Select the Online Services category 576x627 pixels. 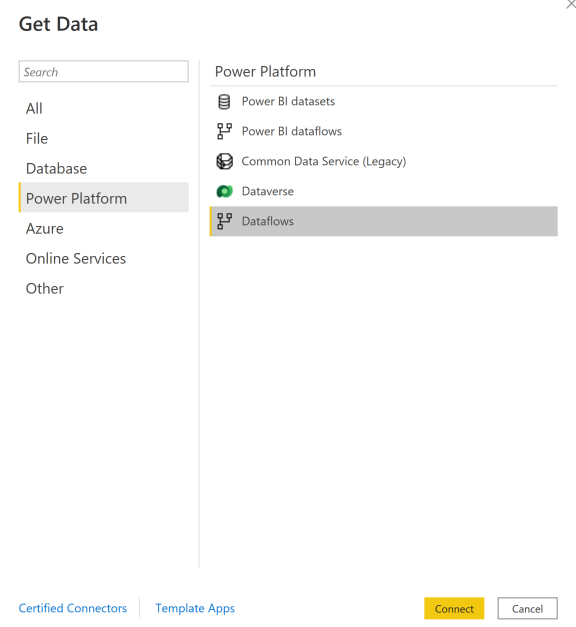coord(104,258)
